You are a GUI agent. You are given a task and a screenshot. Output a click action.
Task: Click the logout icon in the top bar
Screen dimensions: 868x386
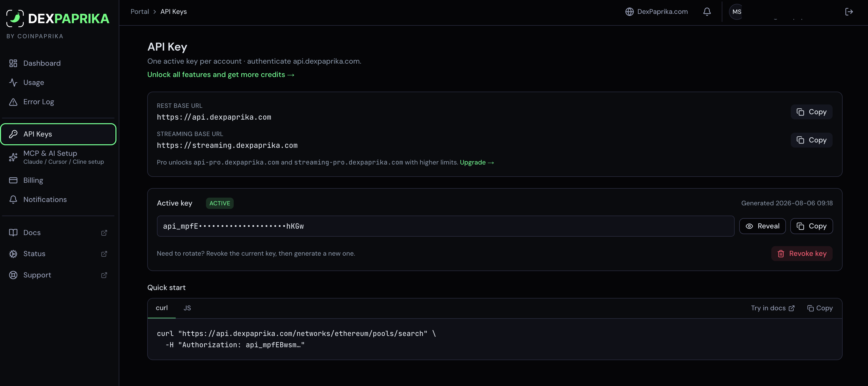(849, 12)
